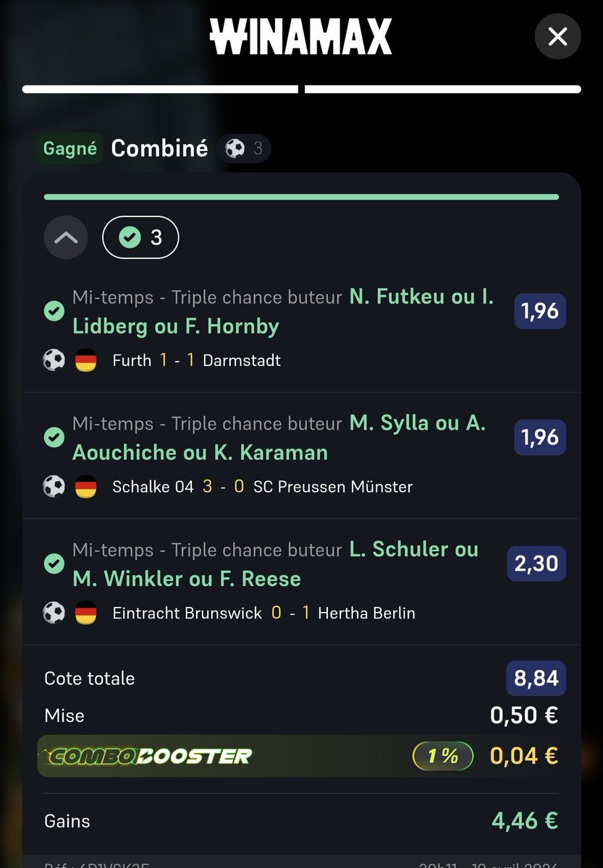Screen dimensions: 603x868
Task: Tap the 3 validated selections badge
Action: [141, 237]
